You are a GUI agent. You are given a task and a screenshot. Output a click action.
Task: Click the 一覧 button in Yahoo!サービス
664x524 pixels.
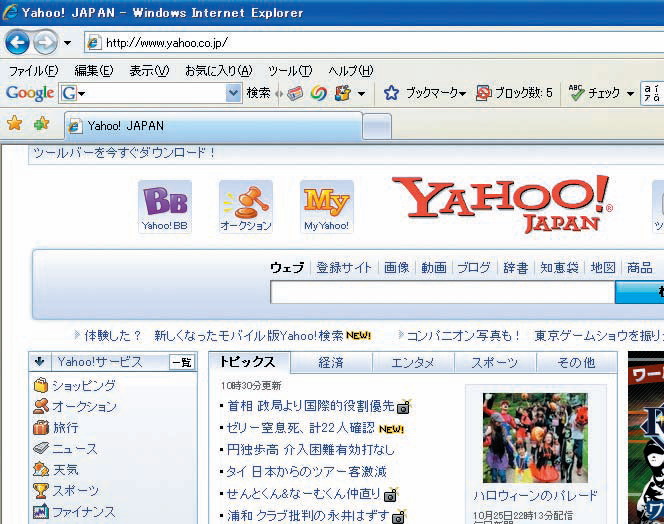point(182,363)
